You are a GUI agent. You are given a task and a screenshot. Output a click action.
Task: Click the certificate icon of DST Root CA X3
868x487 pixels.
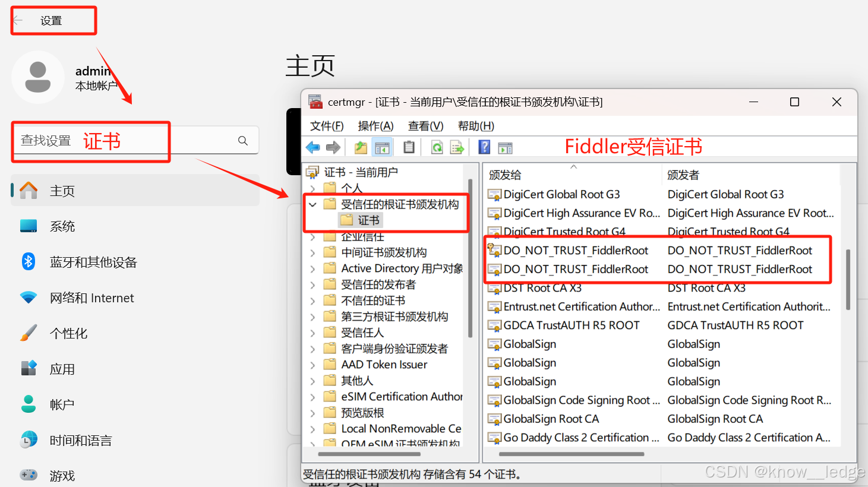tap(494, 289)
